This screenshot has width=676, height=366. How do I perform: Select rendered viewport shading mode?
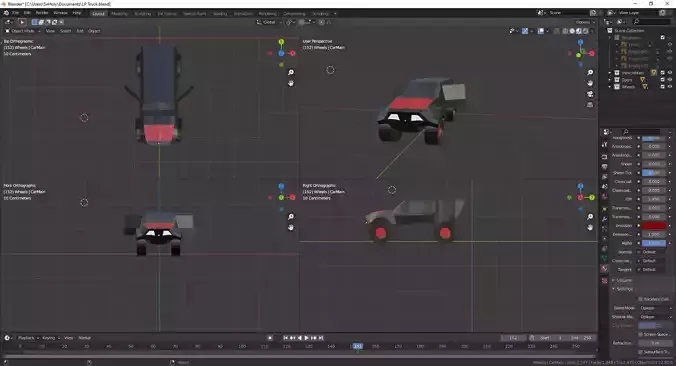pos(585,31)
